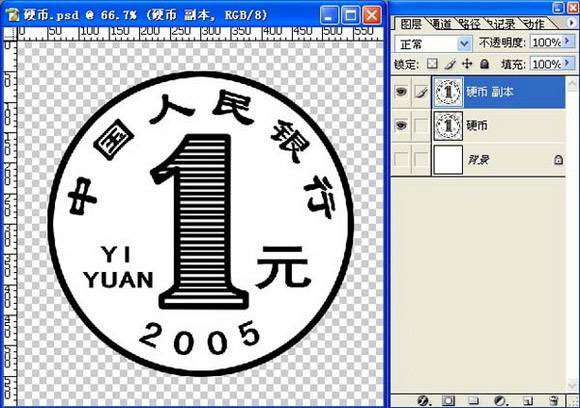Create a new layer
This screenshot has width=580, height=408.
pyautogui.click(x=528, y=401)
